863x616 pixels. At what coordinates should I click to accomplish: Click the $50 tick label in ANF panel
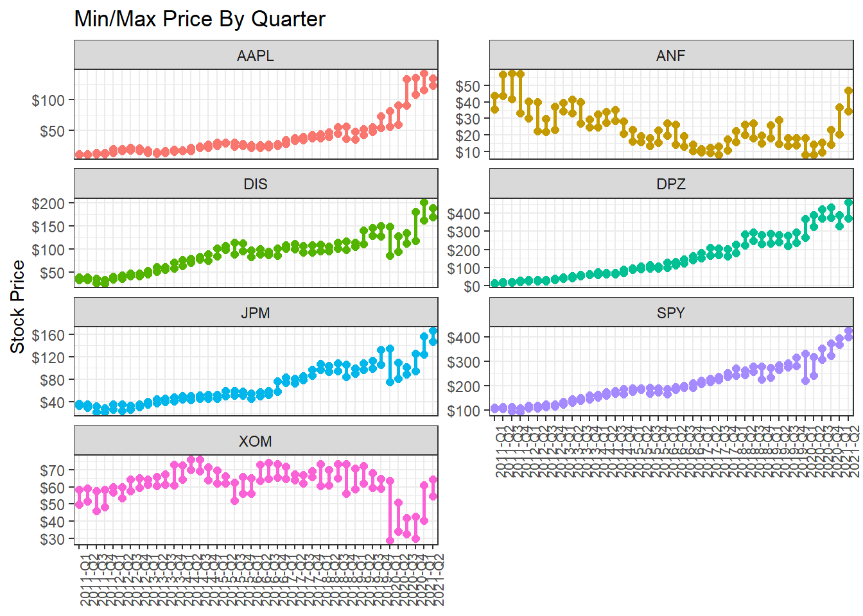[467, 86]
